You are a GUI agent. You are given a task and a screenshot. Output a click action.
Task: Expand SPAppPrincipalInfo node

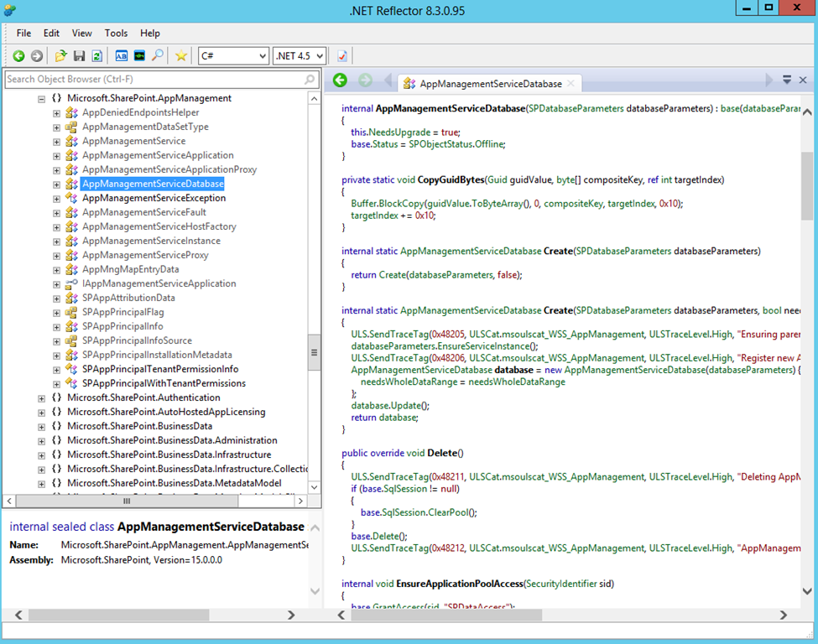tap(56, 327)
